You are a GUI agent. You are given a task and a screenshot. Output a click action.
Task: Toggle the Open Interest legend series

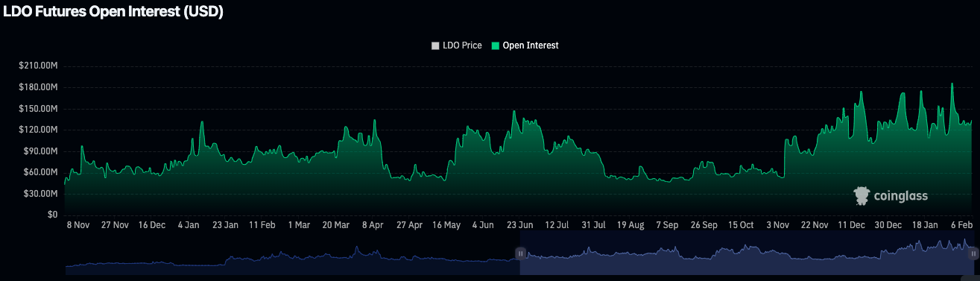(525, 45)
